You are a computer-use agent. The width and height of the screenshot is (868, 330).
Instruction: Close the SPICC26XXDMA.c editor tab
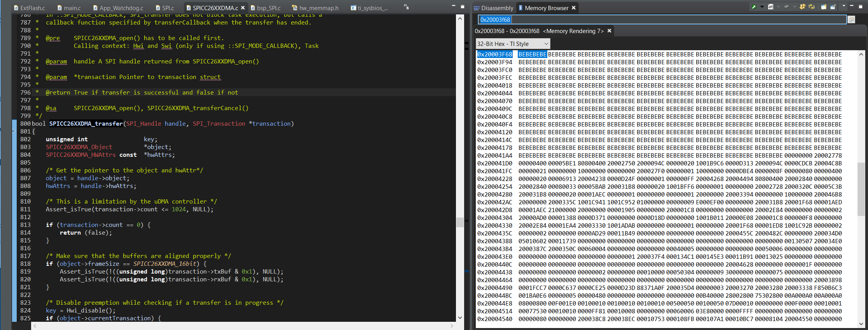coord(243,8)
